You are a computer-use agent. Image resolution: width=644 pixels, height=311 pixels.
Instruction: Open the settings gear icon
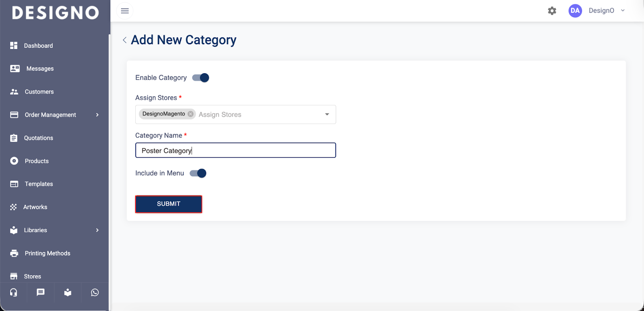click(x=552, y=11)
